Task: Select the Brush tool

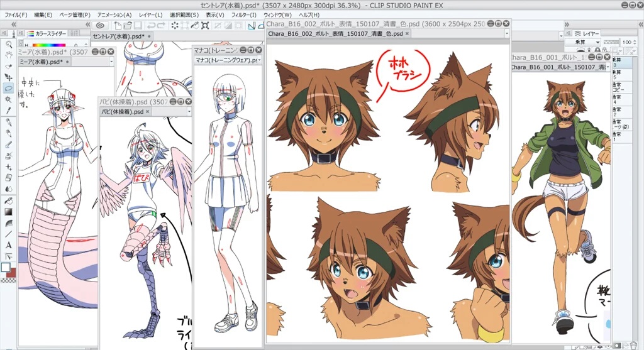Action: (x=8, y=145)
